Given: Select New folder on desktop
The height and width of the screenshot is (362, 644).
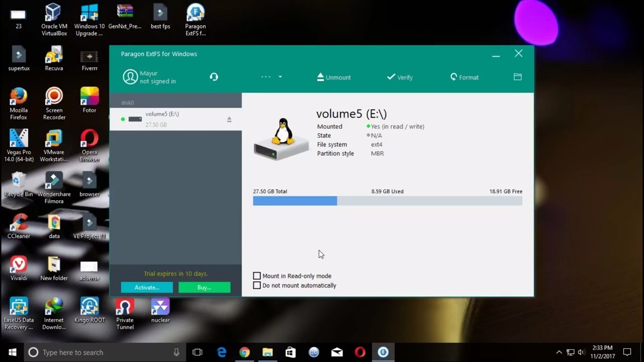Looking at the screenshot, I should [x=54, y=268].
